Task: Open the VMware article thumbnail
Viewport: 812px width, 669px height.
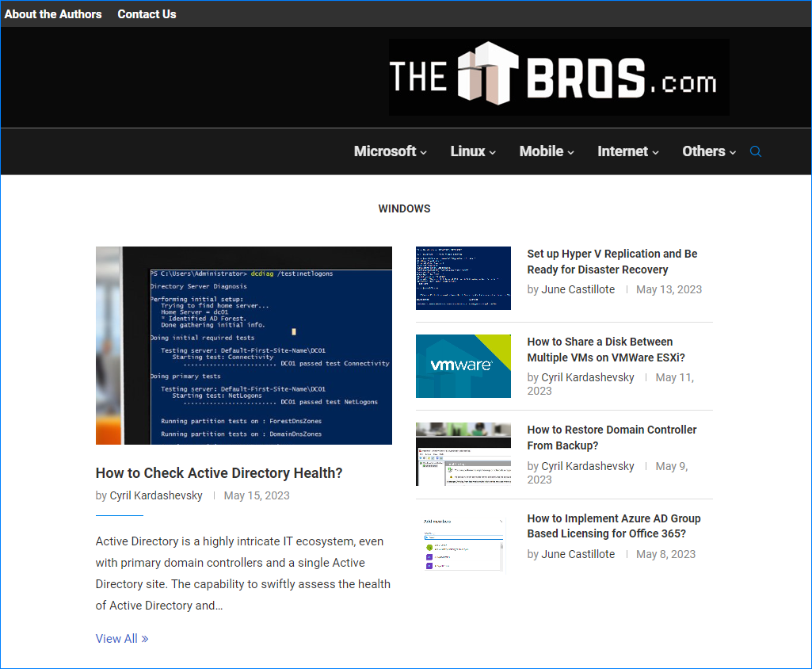Action: [x=463, y=366]
